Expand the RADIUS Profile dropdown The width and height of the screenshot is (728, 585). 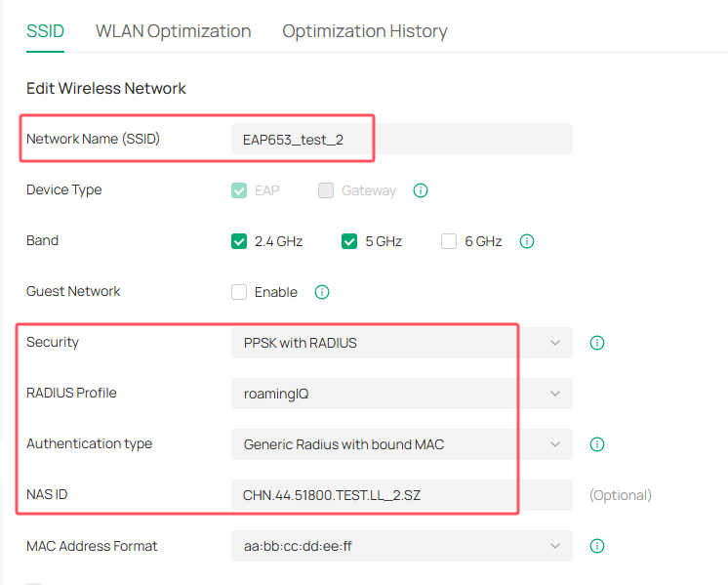(401, 394)
